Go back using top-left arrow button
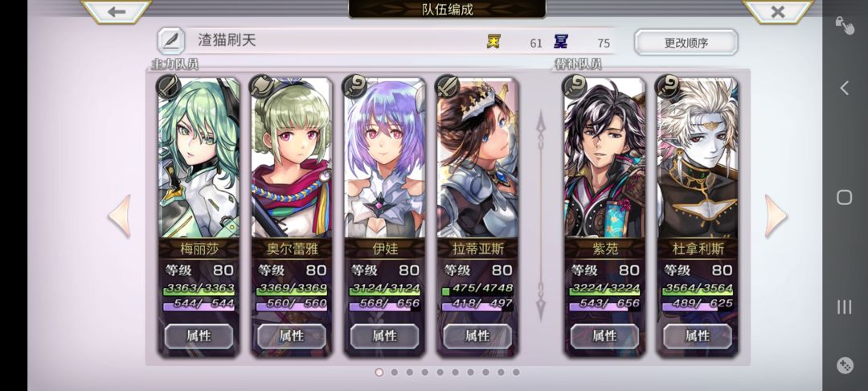This screenshot has width=868, height=391. 117,11
